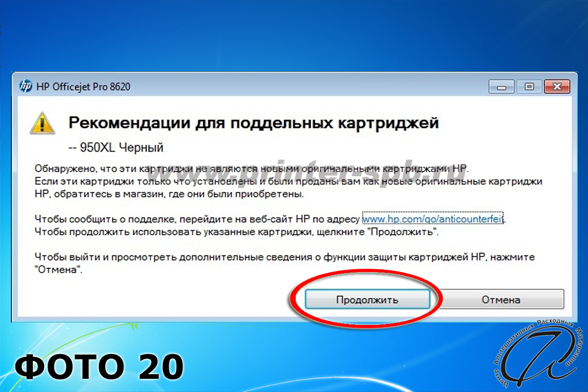Close the HP Officejet Pro 8620 dialog
Screen dimensions: 588x392
point(557,87)
